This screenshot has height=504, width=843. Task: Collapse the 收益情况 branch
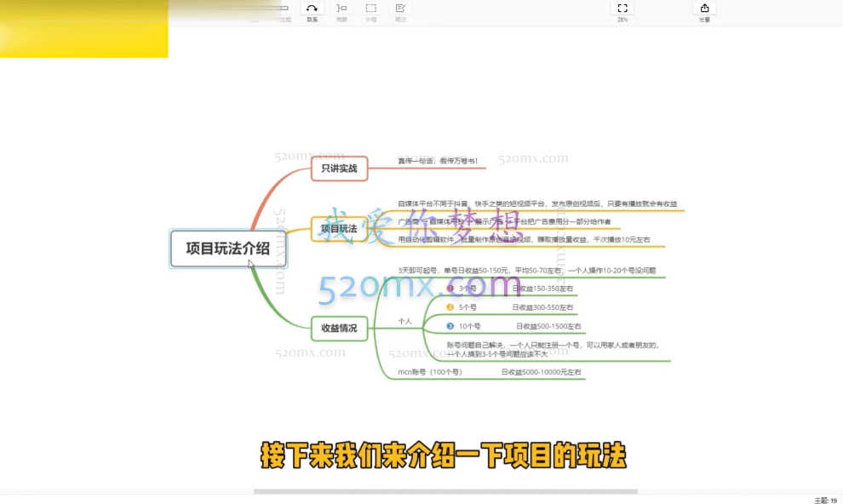pos(370,329)
